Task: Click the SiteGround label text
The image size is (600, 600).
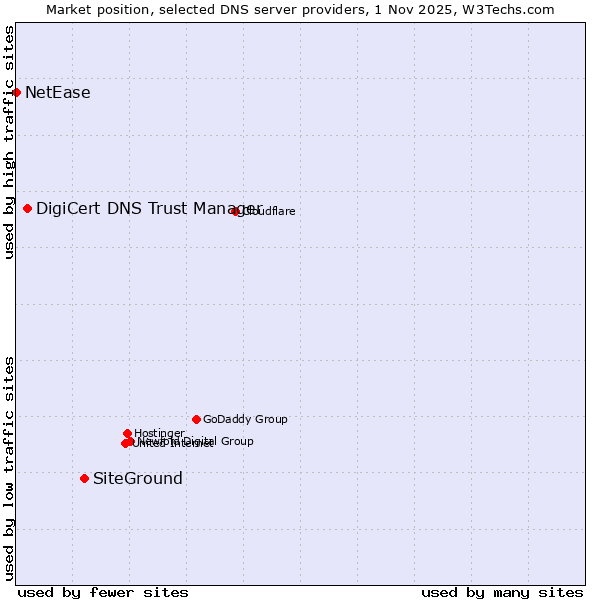Action: click(138, 478)
